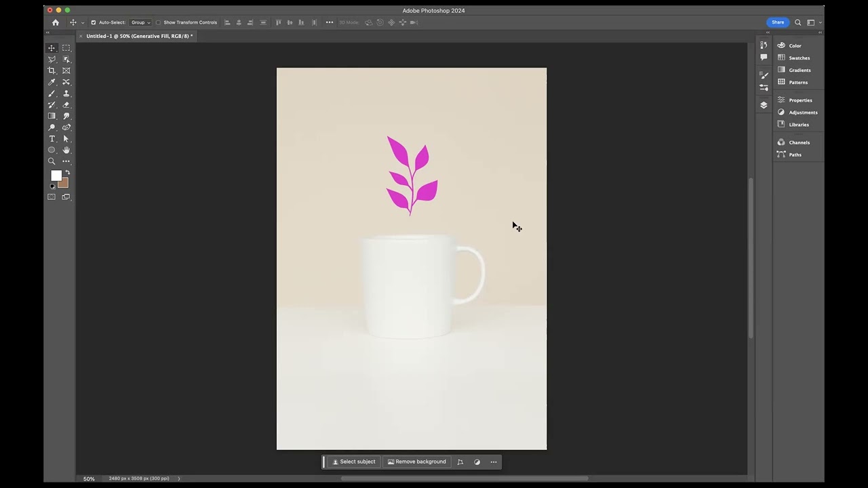Image resolution: width=868 pixels, height=488 pixels.
Task: Switch to the Untitled-1 document tab
Action: [x=140, y=36]
